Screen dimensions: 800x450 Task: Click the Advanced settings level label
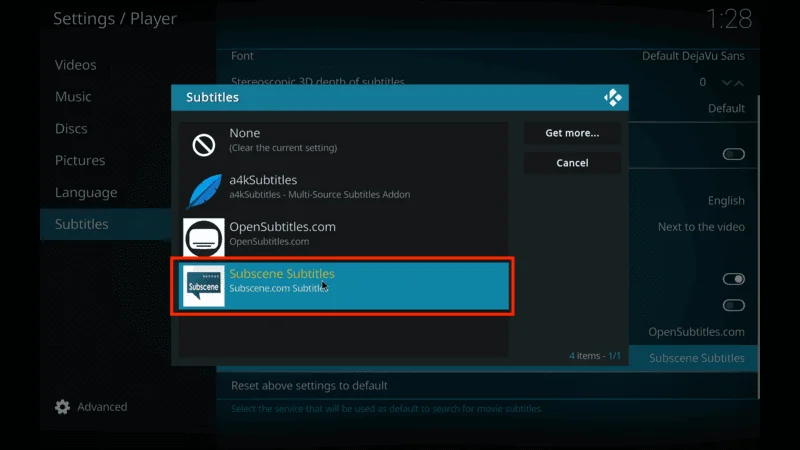102,407
